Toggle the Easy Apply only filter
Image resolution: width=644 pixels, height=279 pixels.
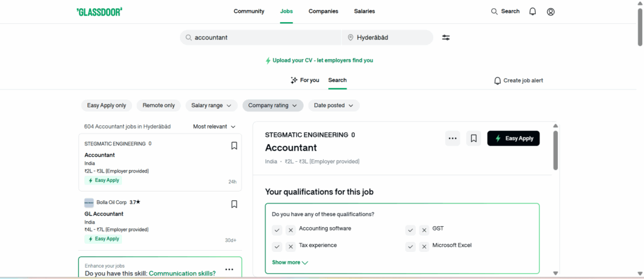tap(106, 105)
